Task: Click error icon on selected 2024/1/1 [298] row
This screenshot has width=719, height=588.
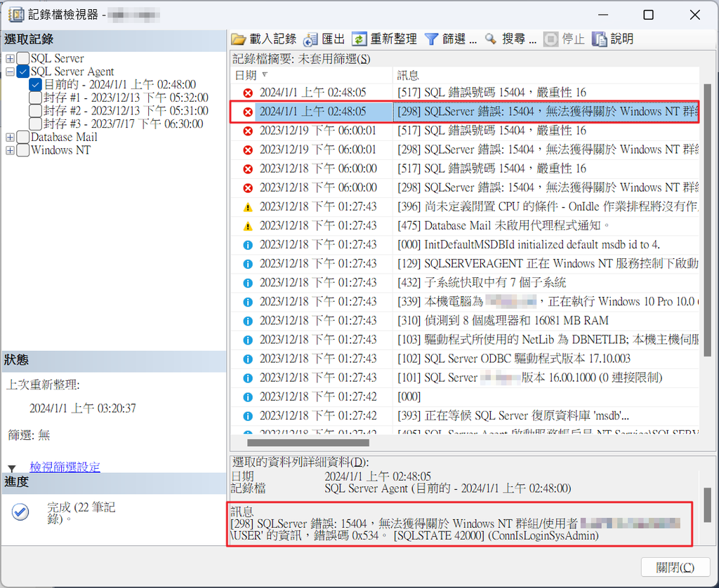Action: click(x=248, y=112)
